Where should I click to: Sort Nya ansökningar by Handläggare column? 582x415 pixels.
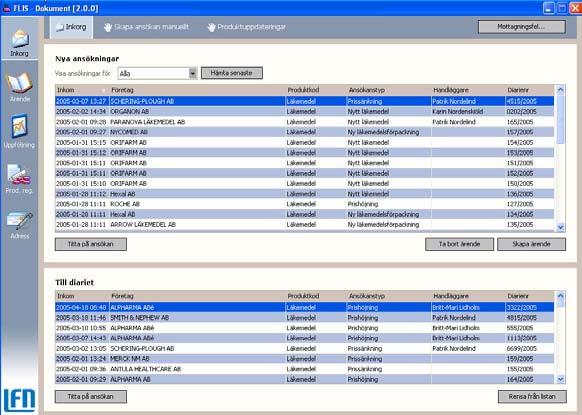468,90
